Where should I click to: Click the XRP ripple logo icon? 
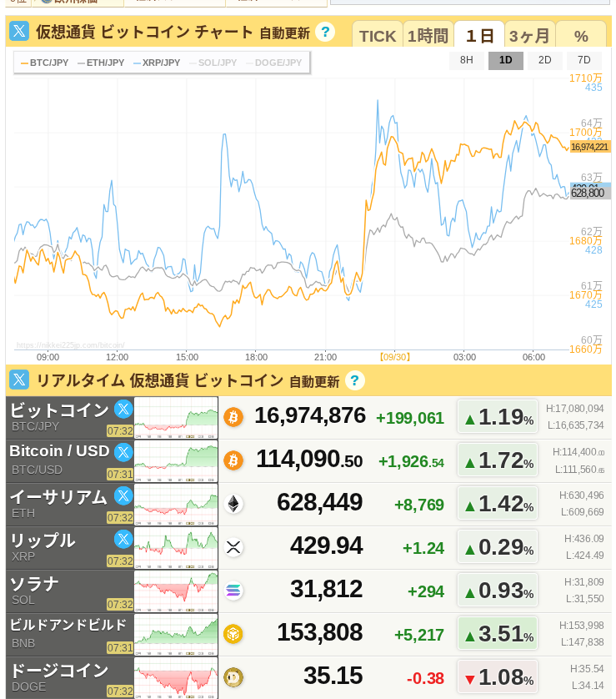pyautogui.click(x=233, y=547)
